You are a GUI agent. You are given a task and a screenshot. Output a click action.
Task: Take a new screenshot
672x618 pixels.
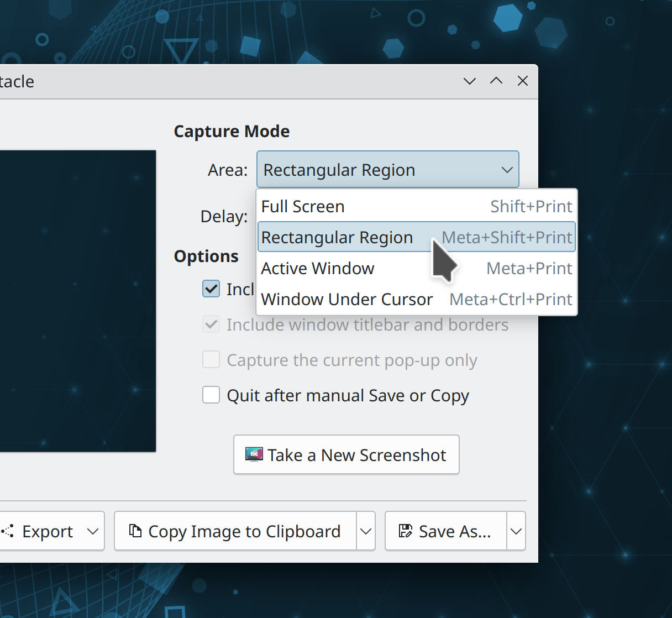pos(347,455)
